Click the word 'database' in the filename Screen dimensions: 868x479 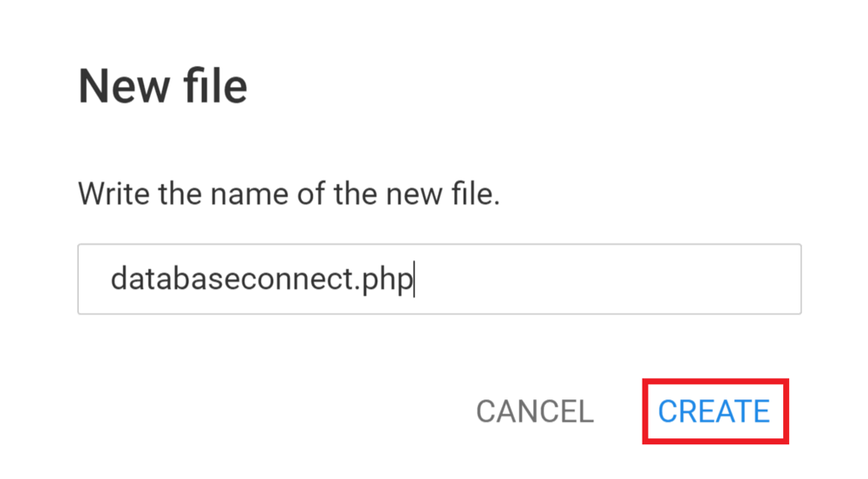176,278
